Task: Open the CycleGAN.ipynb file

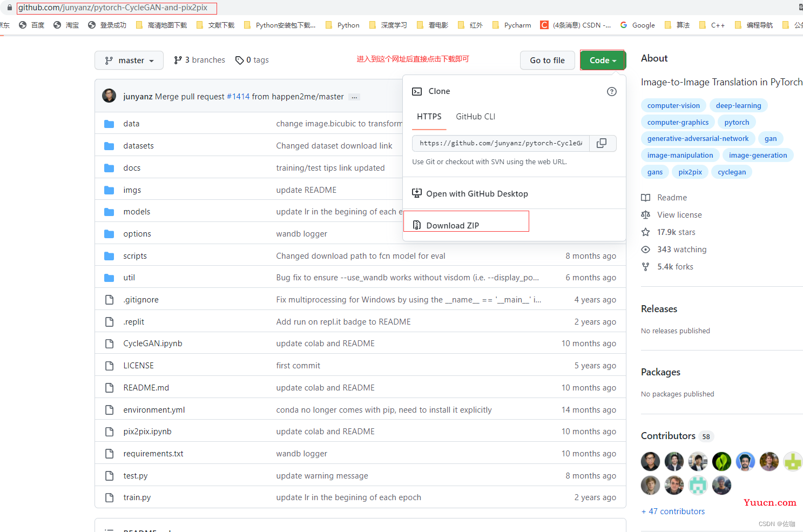Action: pos(153,344)
